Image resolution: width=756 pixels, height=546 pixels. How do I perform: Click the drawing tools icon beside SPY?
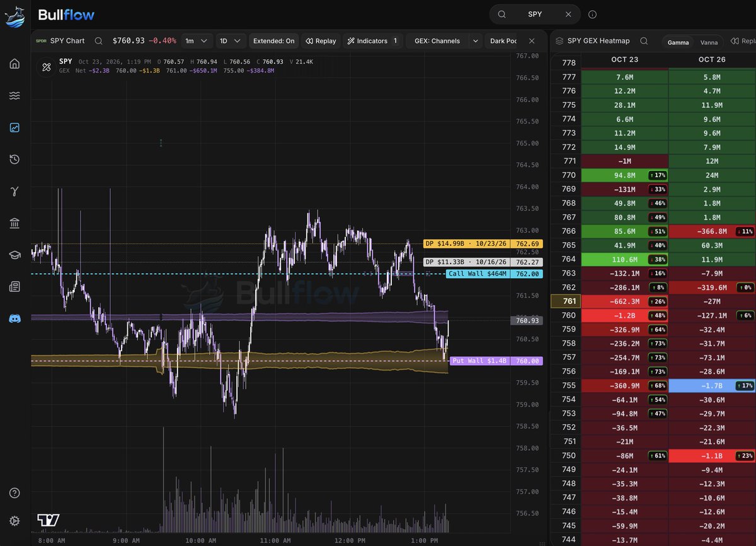pos(46,66)
